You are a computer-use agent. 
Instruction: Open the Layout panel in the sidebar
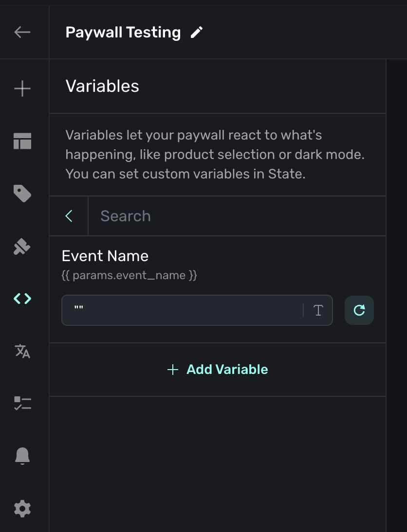(x=22, y=141)
